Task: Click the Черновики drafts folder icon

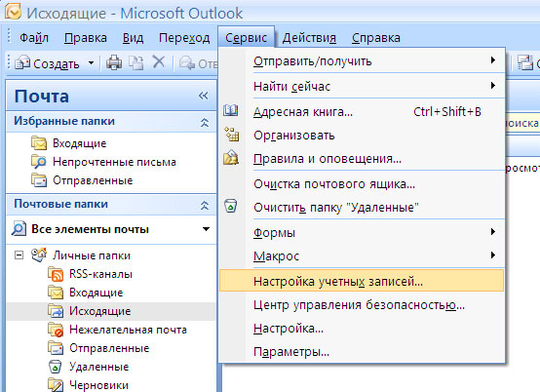Action: pyautogui.click(x=56, y=385)
